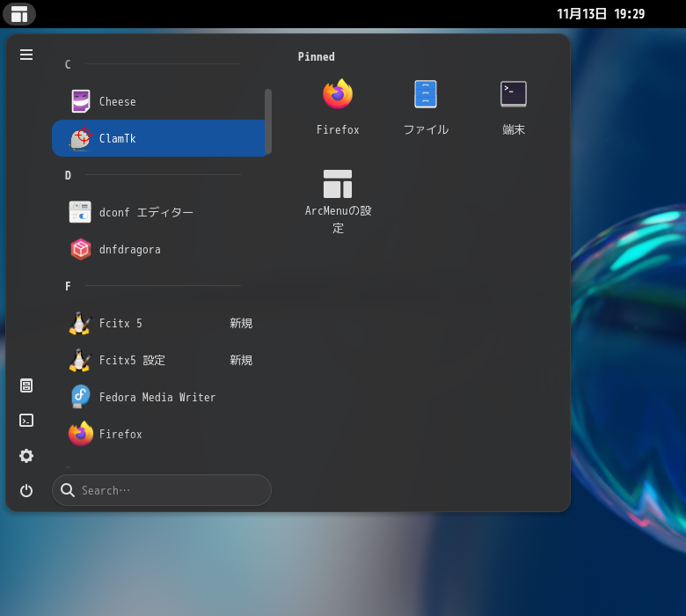The image size is (686, 616).
Task: Click the 'F' category header
Action: (68, 286)
